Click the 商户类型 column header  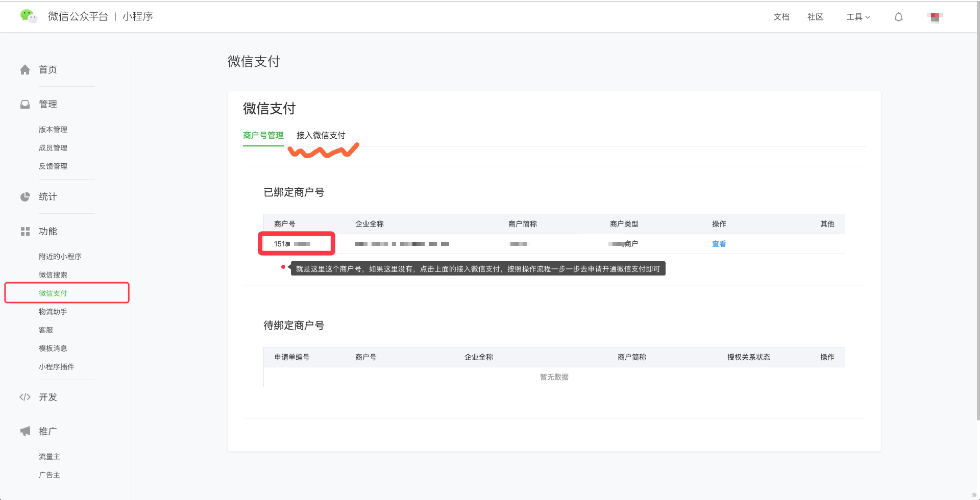pos(624,224)
